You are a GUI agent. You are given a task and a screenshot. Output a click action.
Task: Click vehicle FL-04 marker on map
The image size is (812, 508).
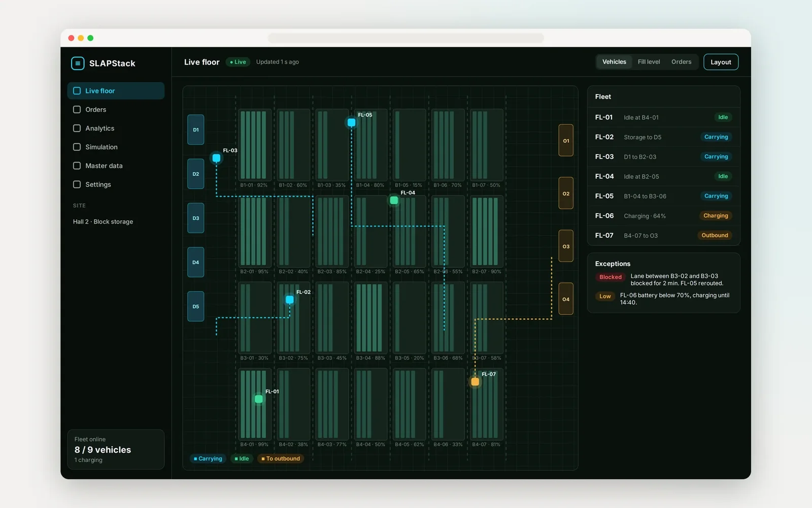point(394,200)
